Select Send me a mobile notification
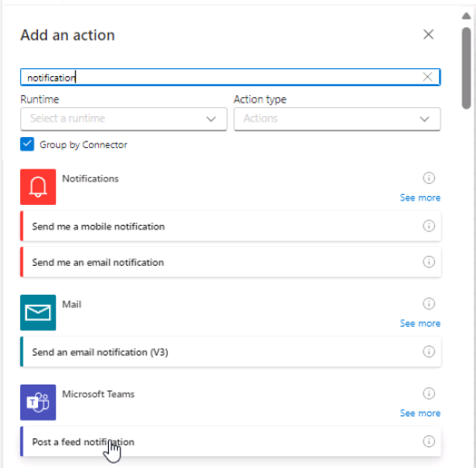 [x=230, y=226]
